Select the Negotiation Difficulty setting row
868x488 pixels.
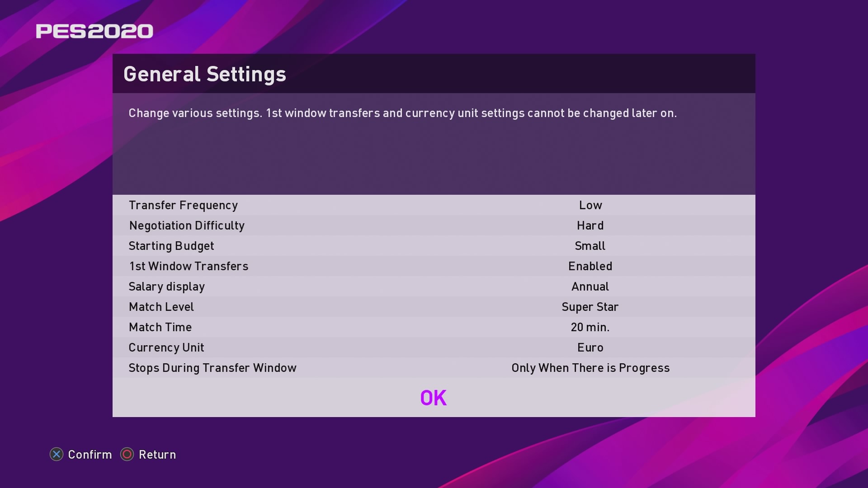434,225
